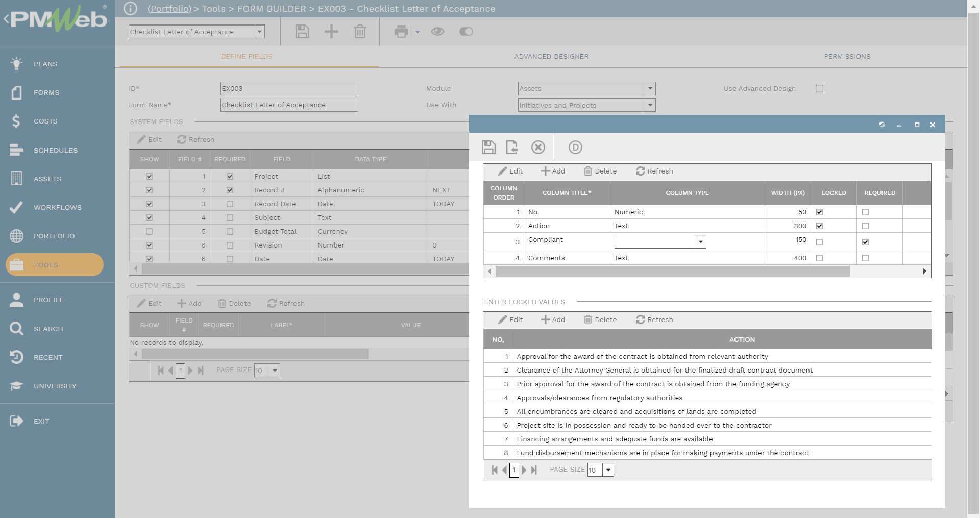The image size is (980, 518).
Task: Click Edit in the Enter Locked Values toolbar
Action: (x=510, y=320)
